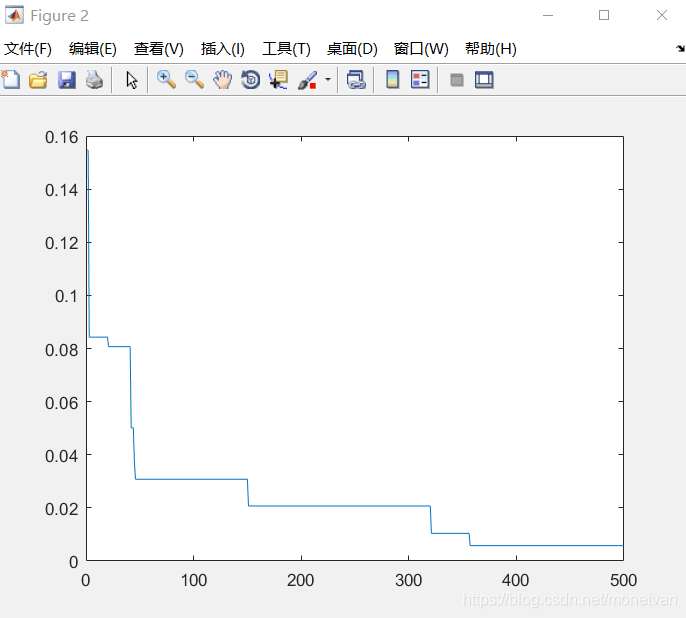This screenshot has height=618, width=686.
Task: Activate the Zoom Out magnifier tool
Action: pyautogui.click(x=194, y=80)
